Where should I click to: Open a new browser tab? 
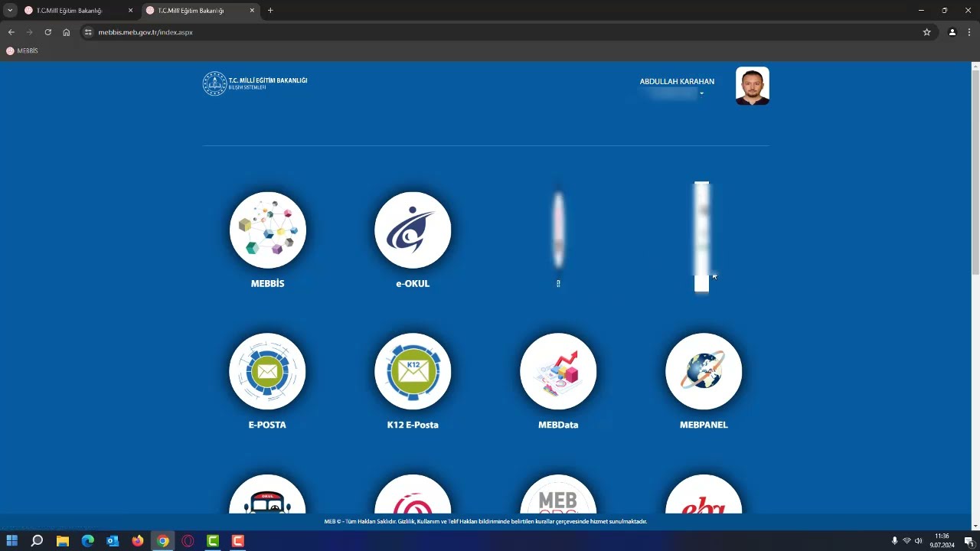tap(270, 11)
